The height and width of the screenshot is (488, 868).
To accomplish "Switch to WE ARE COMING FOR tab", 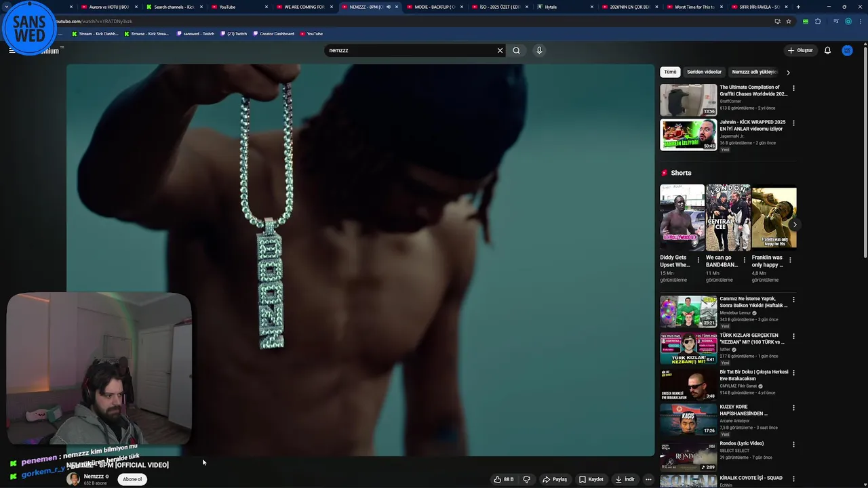I will click(304, 7).
